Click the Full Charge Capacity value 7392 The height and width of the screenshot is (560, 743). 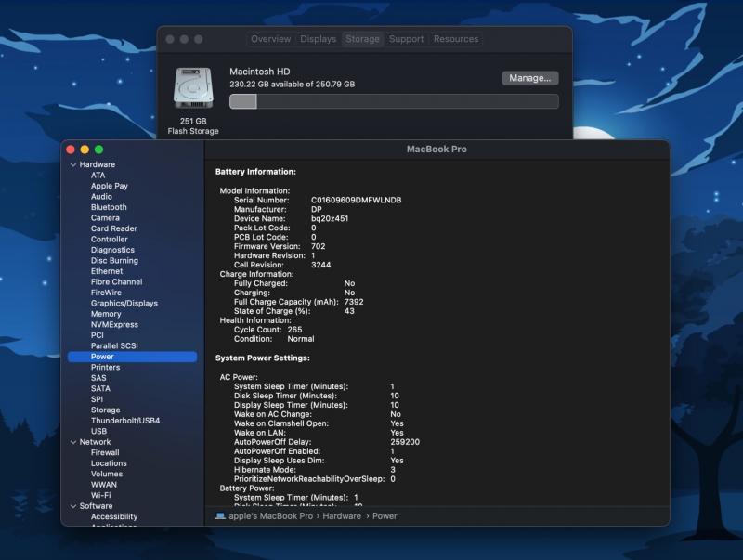pos(354,302)
